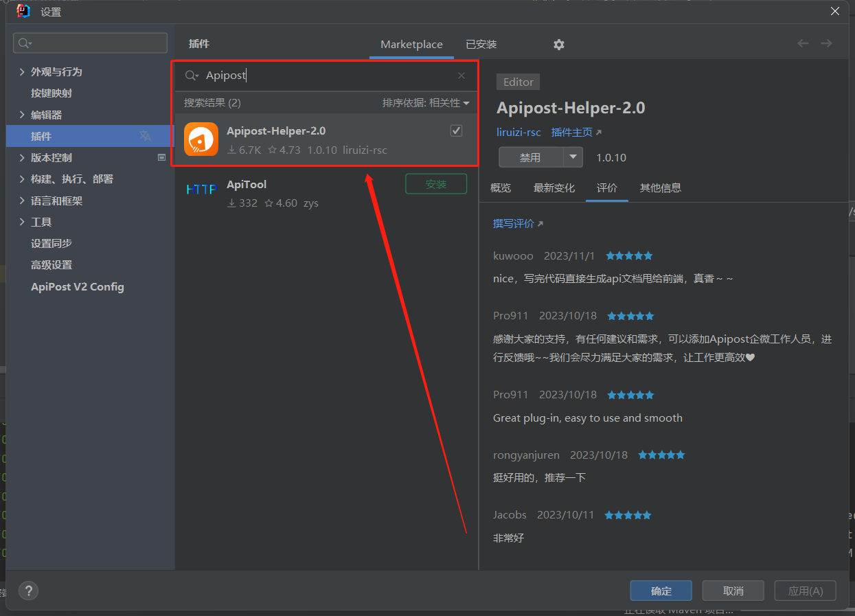Click the version number 1.0.10 beside 禁用

(611, 157)
